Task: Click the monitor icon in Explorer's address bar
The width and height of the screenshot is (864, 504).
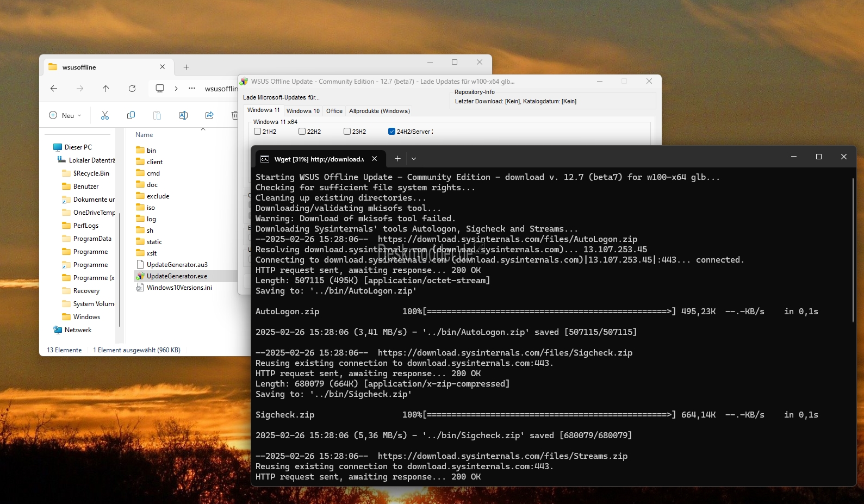Action: 160,89
